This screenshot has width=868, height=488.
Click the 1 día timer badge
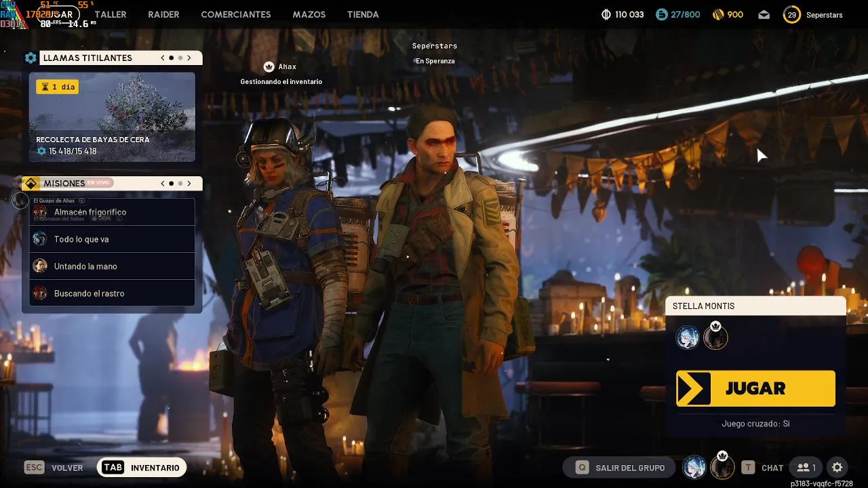(x=57, y=87)
